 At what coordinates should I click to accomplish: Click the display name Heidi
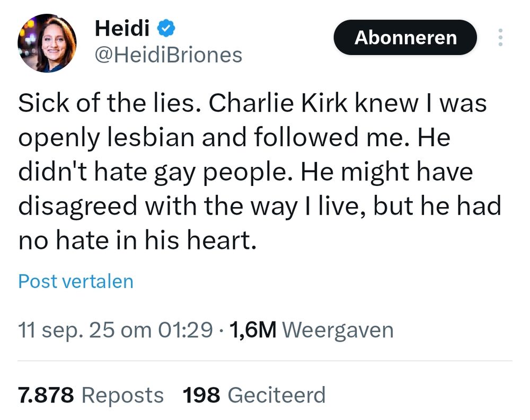click(122, 29)
